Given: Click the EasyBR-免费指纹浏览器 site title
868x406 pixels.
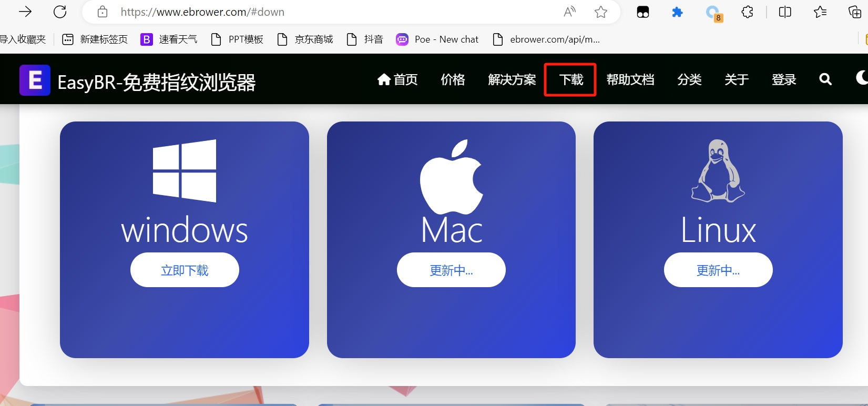Looking at the screenshot, I should point(157,82).
